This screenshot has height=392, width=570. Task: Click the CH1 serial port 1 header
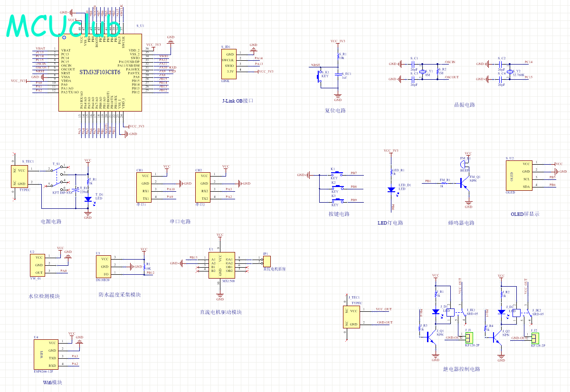(x=144, y=187)
